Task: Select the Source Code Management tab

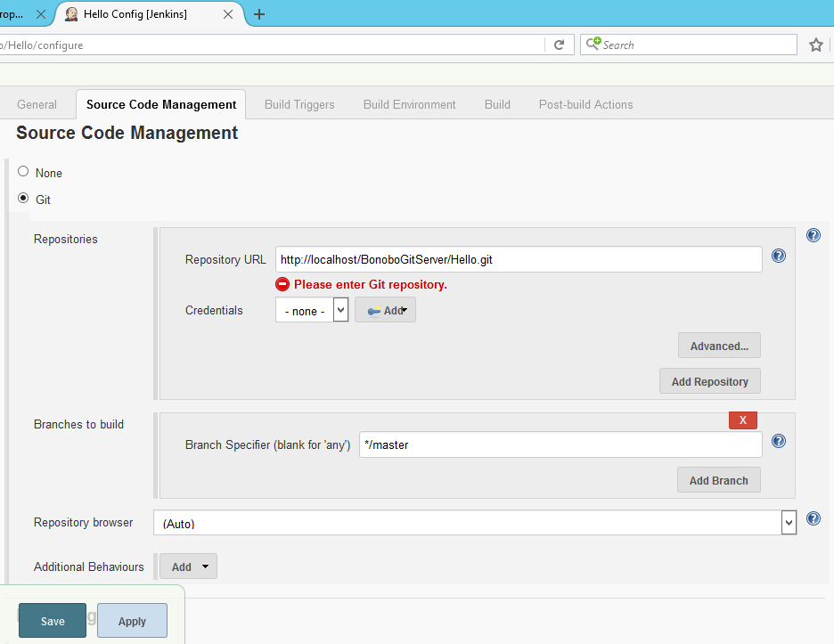Action: (x=161, y=104)
